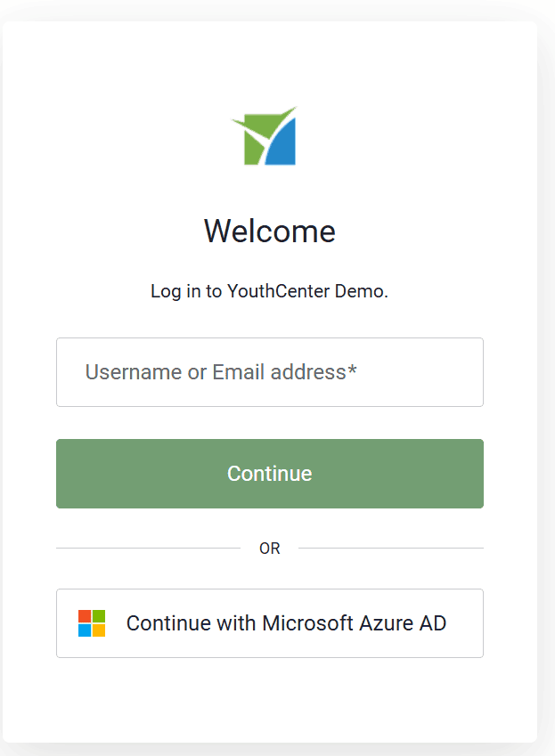
Task: Click the yellow square in the Microsoft logo
Action: pyautogui.click(x=98, y=630)
